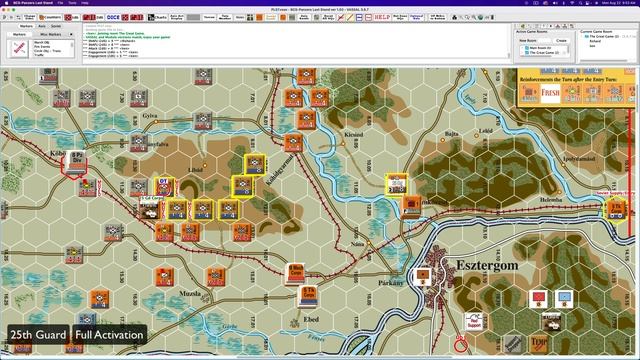Click the green globe toolbar icon
The width and height of the screenshot is (640, 360).
click(480, 17)
